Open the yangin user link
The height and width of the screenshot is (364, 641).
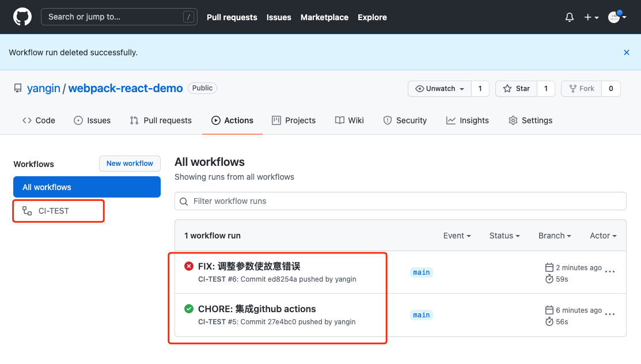pos(43,88)
